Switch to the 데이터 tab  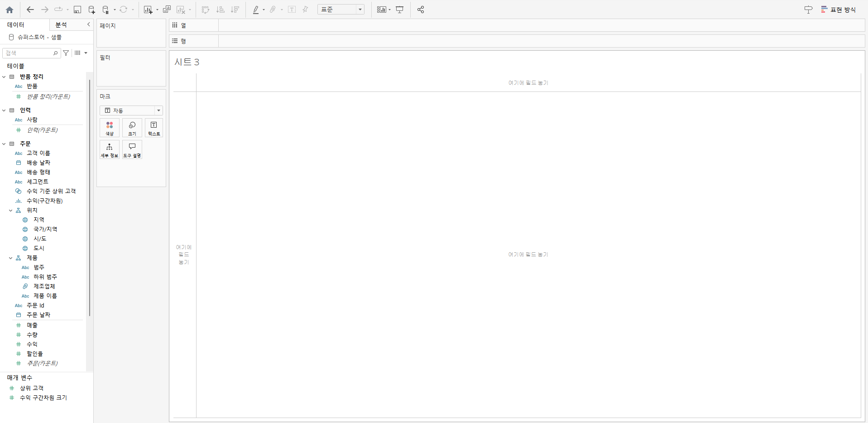coord(16,25)
